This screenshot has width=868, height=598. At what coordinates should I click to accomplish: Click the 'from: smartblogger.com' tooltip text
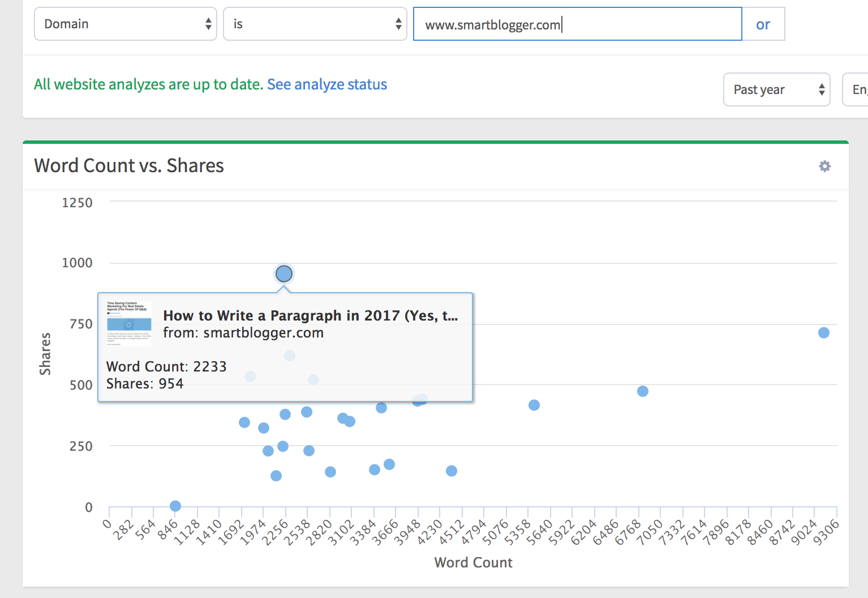243,332
